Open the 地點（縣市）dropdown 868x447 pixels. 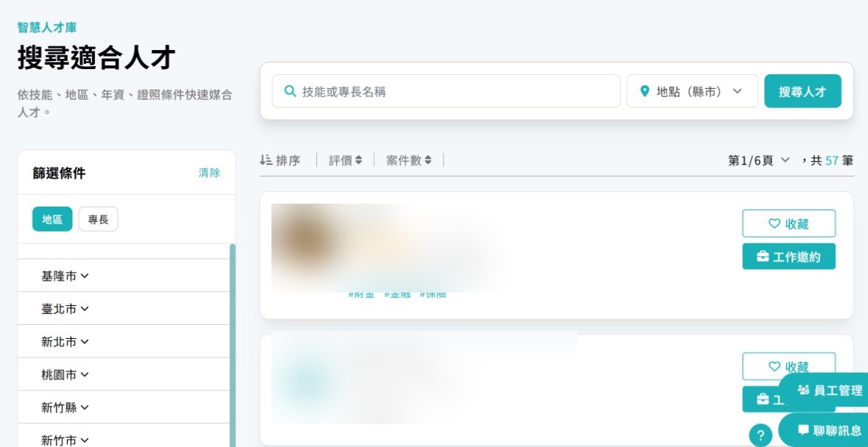(x=692, y=91)
